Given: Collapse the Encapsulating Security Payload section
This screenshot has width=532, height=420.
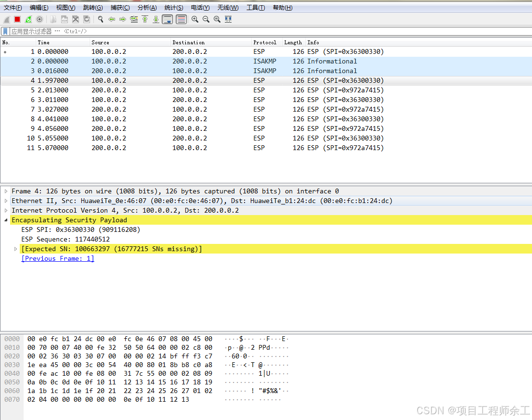Looking at the screenshot, I should pyautogui.click(x=6, y=220).
